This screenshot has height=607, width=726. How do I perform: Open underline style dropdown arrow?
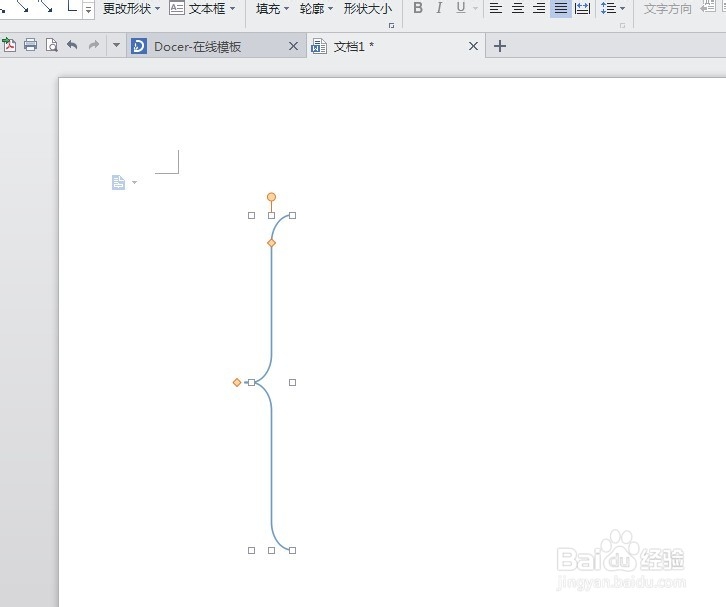pyautogui.click(x=476, y=8)
